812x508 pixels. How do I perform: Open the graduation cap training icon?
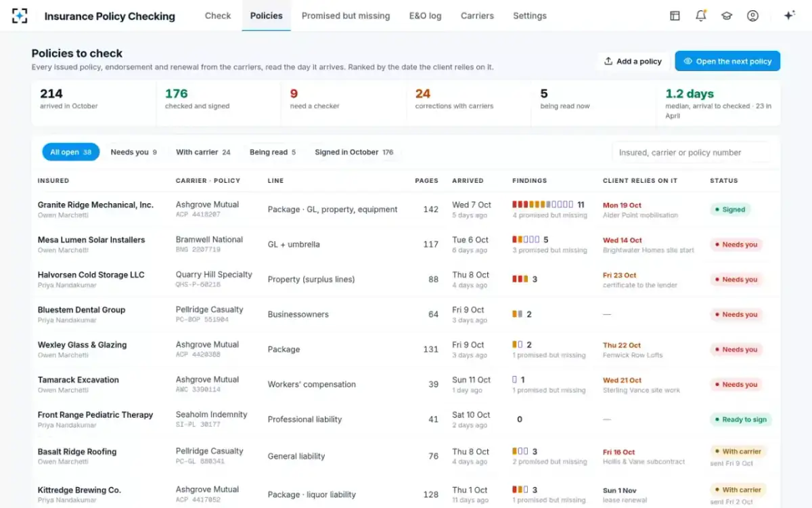(x=727, y=16)
